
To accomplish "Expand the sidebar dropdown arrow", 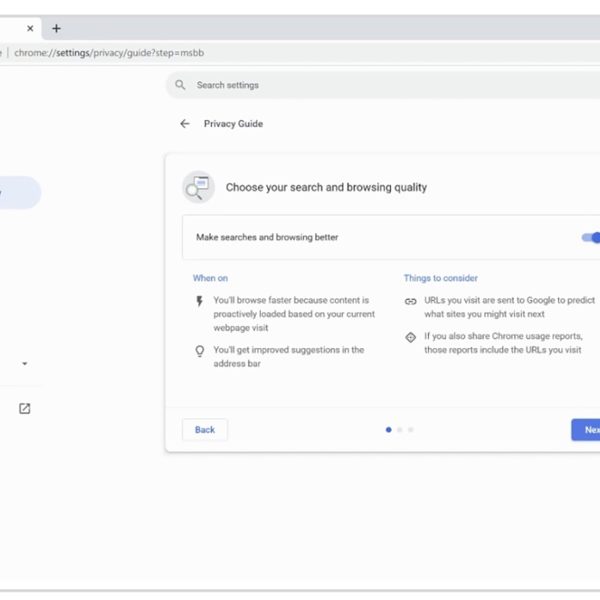I will click(25, 364).
